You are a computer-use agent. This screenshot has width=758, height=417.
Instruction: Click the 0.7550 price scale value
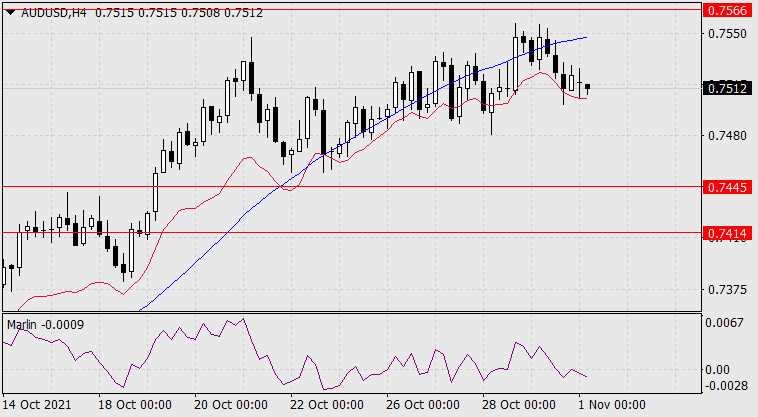727,33
